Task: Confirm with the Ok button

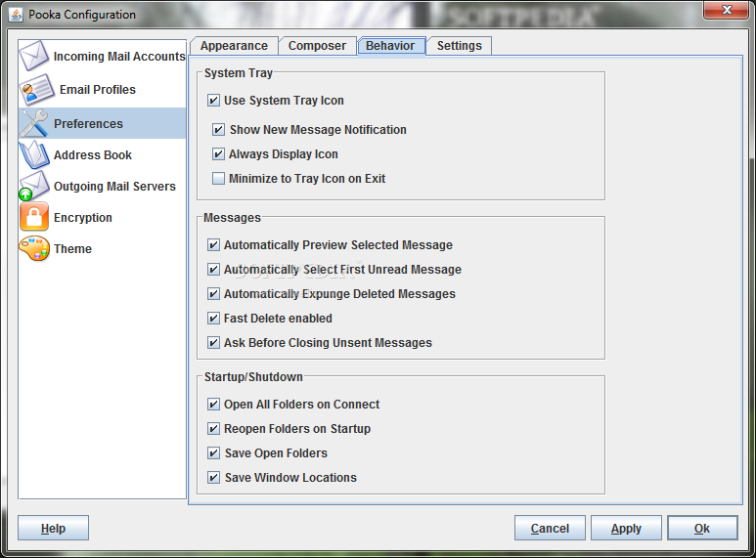Action: coord(702,528)
